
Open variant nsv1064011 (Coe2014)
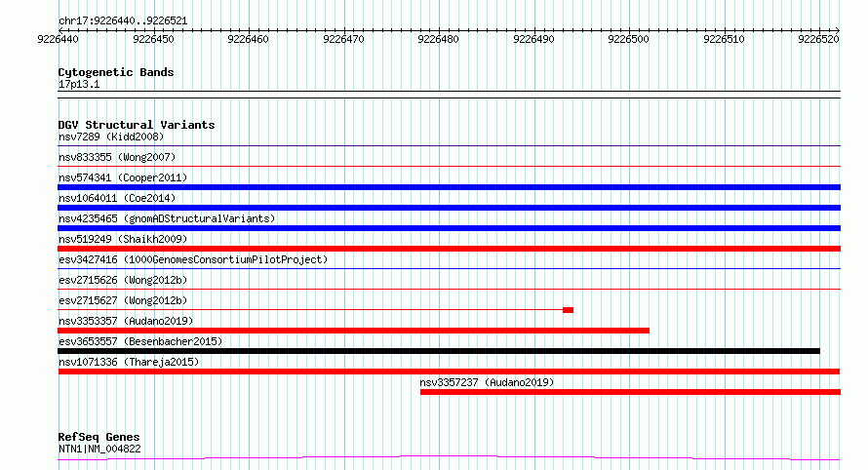(117, 198)
